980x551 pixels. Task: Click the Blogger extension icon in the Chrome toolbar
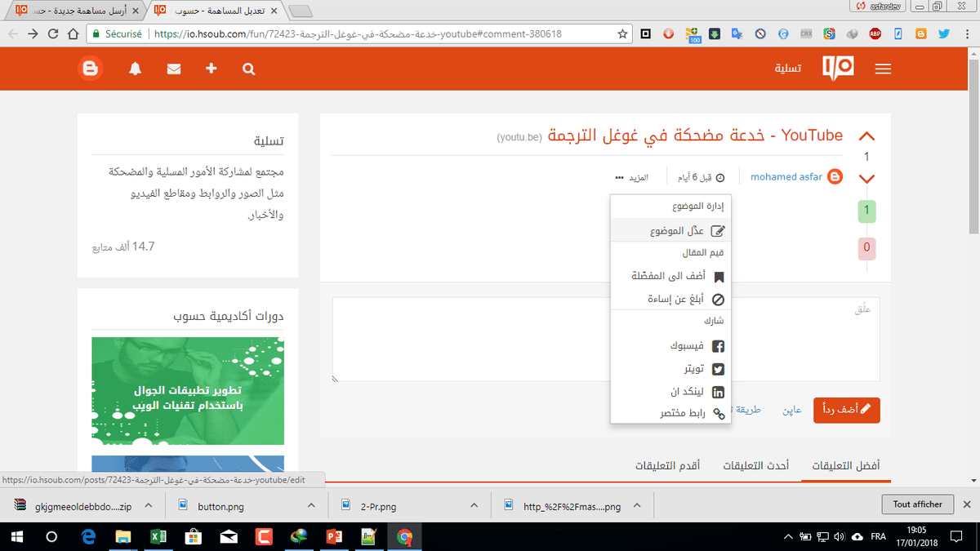tap(920, 34)
